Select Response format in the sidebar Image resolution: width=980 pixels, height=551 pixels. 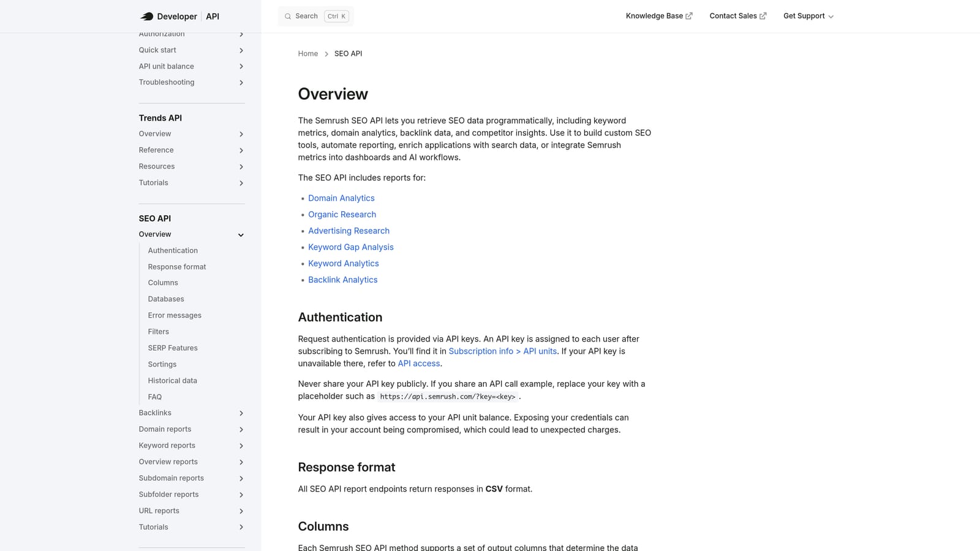point(177,267)
